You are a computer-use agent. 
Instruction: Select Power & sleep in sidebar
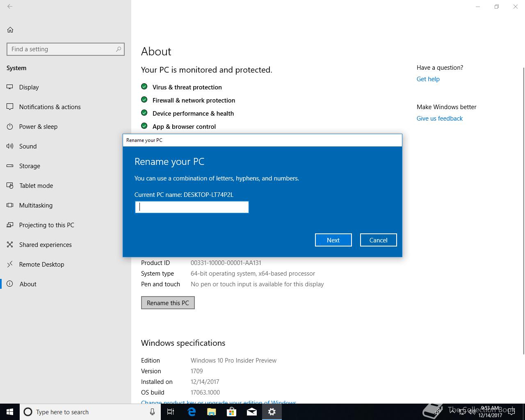[66, 126]
